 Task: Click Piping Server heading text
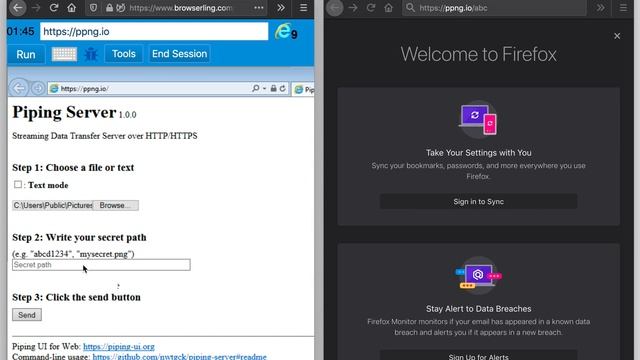64,112
